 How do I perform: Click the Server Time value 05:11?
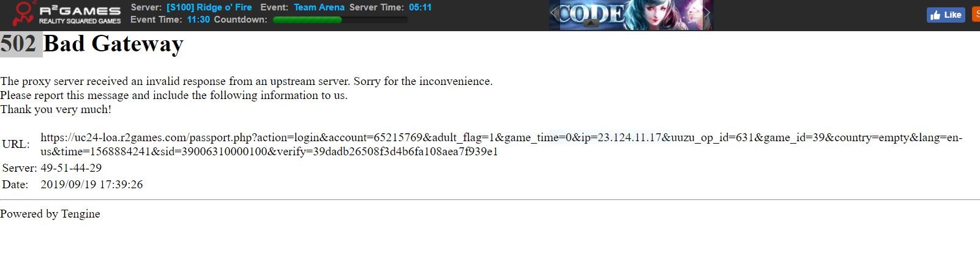click(420, 7)
